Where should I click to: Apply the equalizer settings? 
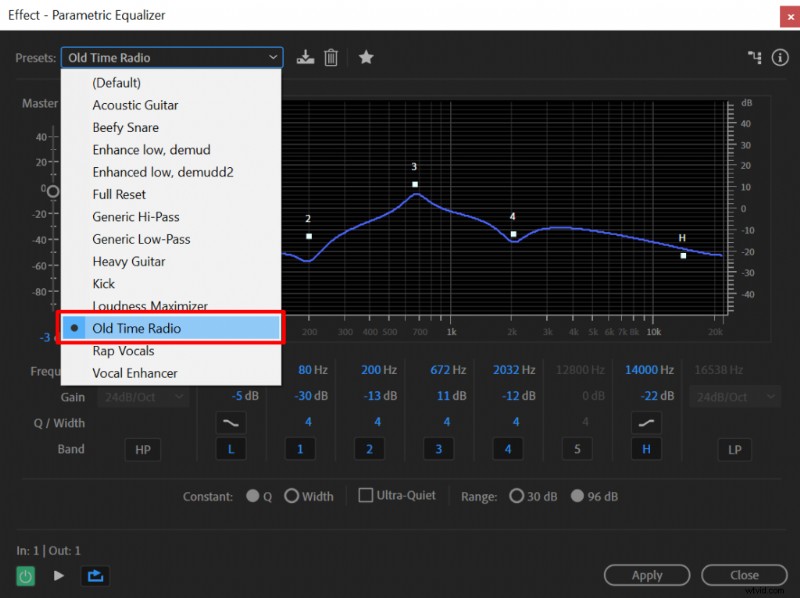point(646,575)
